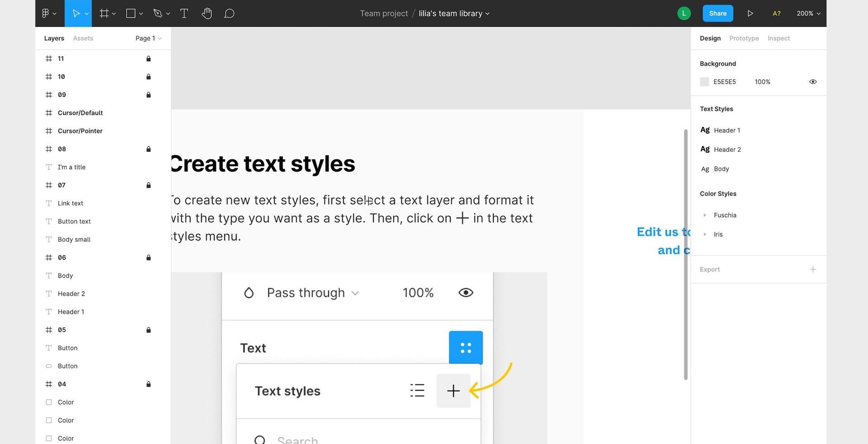This screenshot has width=868, height=444.
Task: Toggle background visibility eye icon
Action: click(x=813, y=82)
